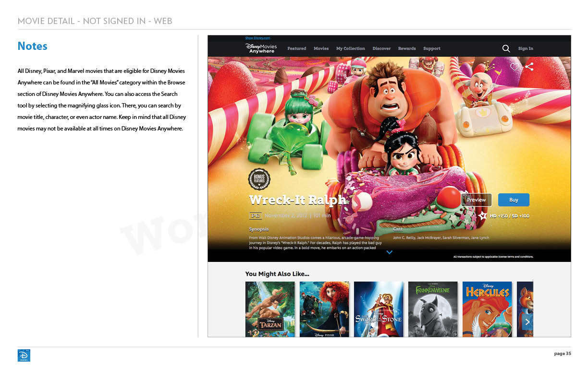Open the Hercules movie poster
Screen dimensions: 588x380
click(x=487, y=309)
